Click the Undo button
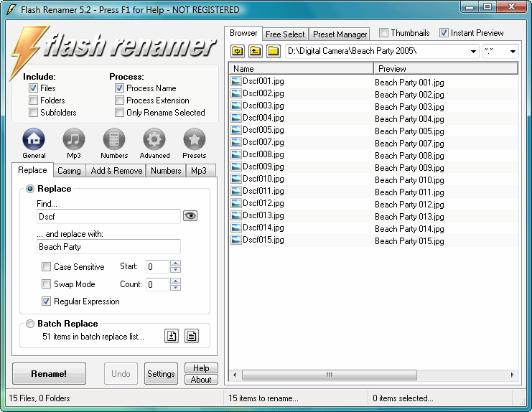Image resolution: width=532 pixels, height=412 pixels. pos(121,374)
